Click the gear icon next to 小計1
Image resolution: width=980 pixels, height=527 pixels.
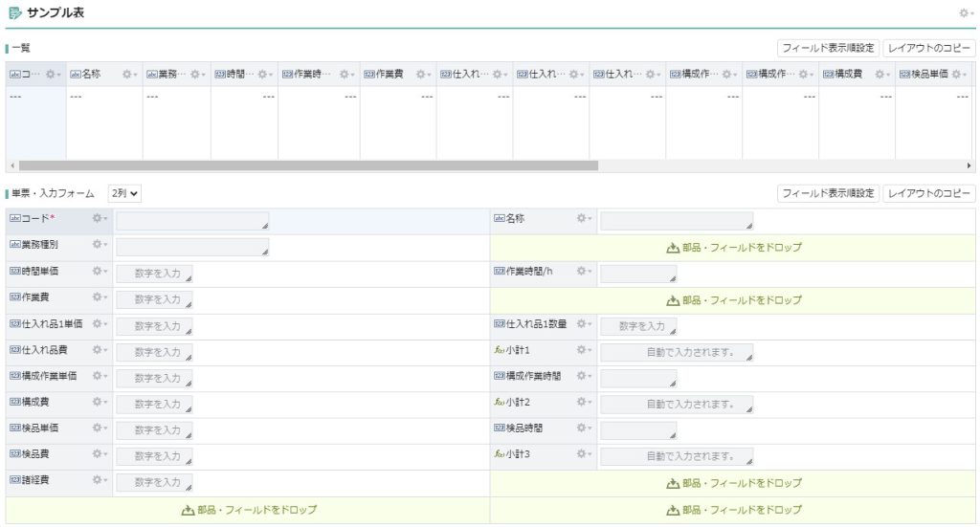583,350
